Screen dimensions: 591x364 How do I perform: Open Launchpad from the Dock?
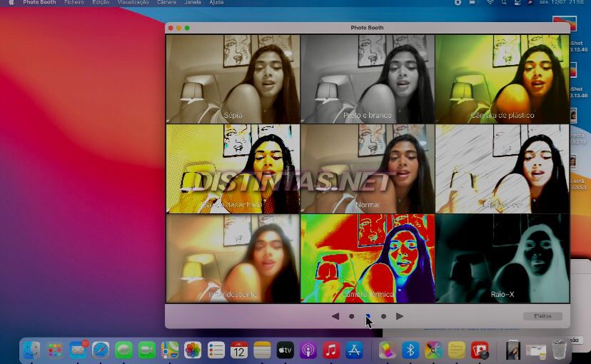click(x=55, y=350)
